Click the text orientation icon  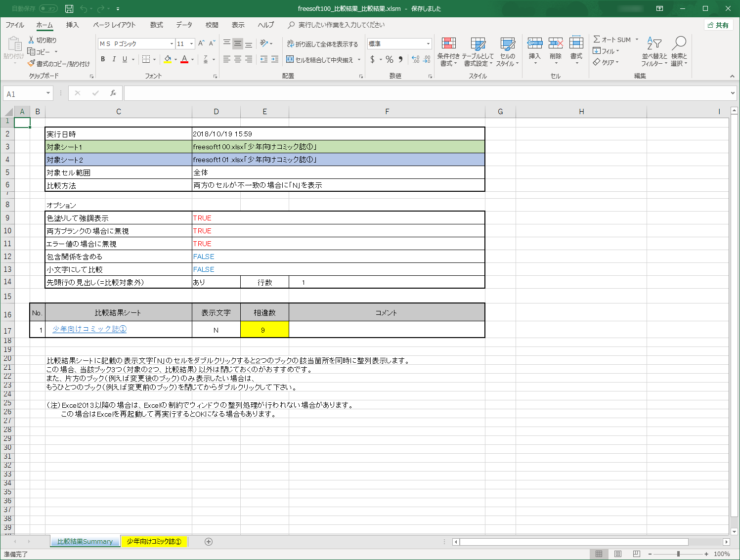coord(264,43)
